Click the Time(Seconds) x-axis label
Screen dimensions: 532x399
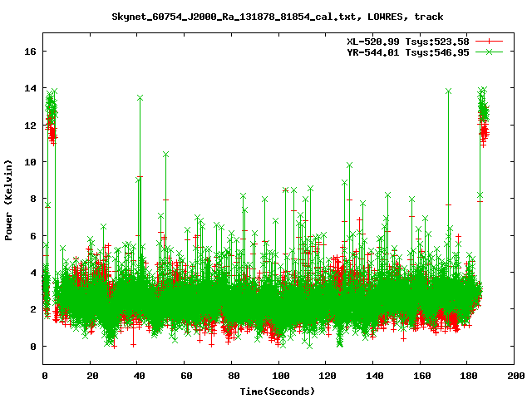click(x=278, y=392)
